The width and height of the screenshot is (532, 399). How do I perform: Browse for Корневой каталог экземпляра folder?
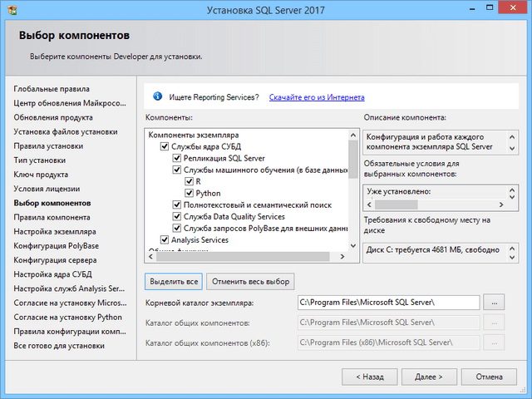click(495, 303)
